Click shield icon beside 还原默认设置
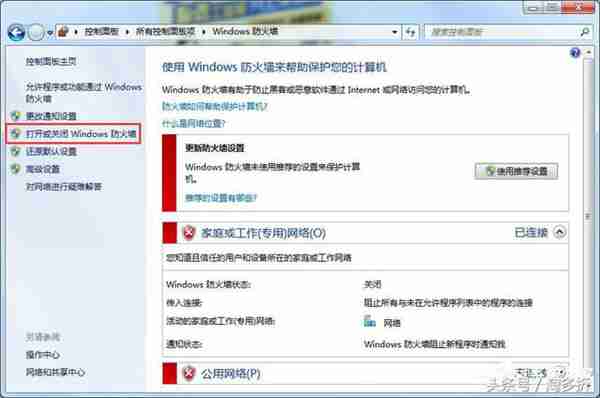 [15, 152]
